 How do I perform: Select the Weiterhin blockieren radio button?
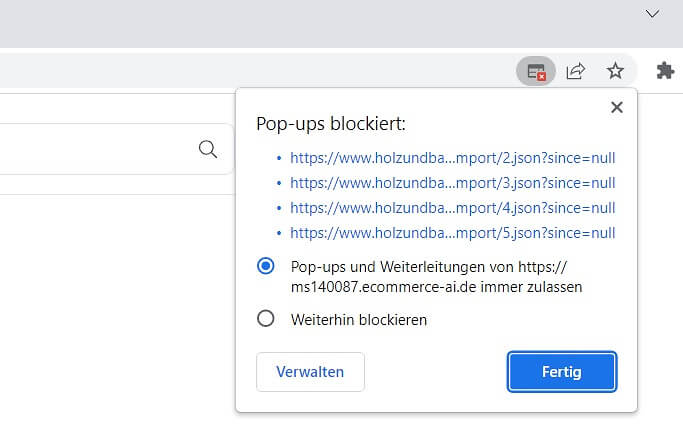pos(266,319)
